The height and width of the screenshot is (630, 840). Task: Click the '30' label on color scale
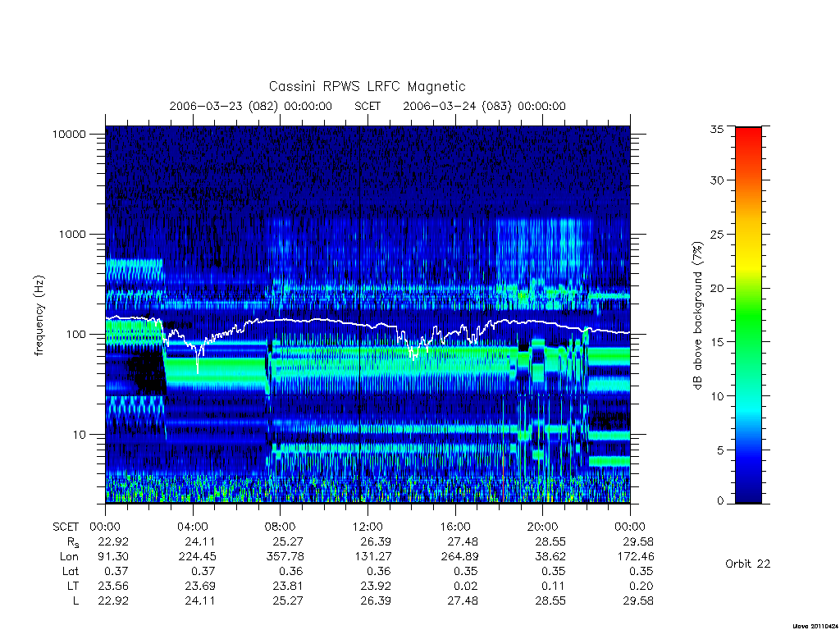(717, 180)
